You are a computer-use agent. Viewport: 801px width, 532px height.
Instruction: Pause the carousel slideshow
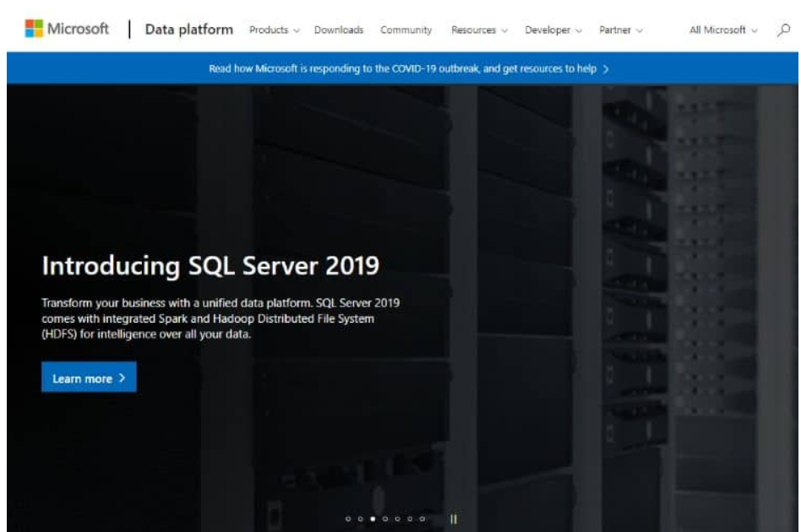pos(453,519)
